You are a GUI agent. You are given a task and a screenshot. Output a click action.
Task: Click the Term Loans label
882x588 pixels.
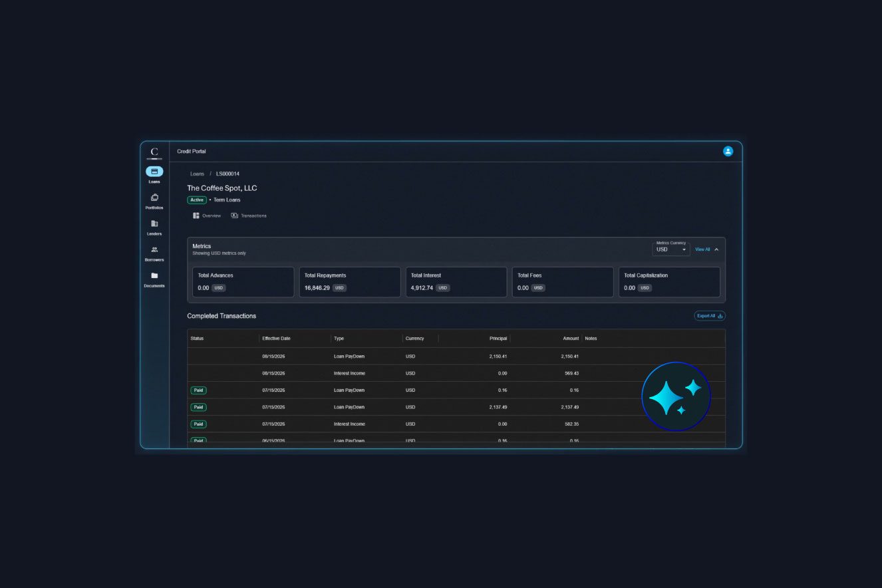[227, 200]
